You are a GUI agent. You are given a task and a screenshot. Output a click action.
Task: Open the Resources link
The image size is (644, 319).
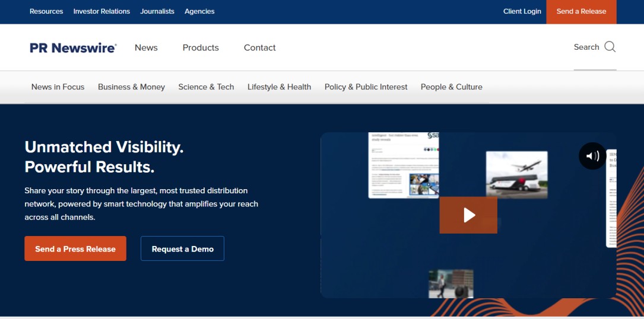point(46,11)
